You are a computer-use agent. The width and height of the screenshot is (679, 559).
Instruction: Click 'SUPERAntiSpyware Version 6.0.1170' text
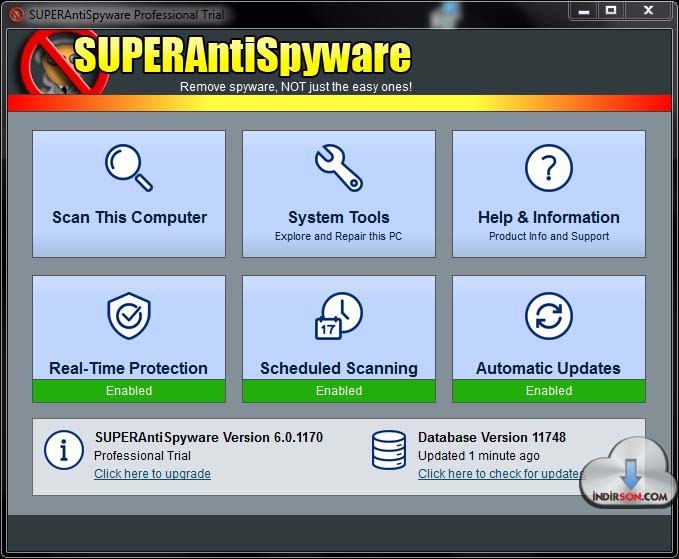pos(209,437)
